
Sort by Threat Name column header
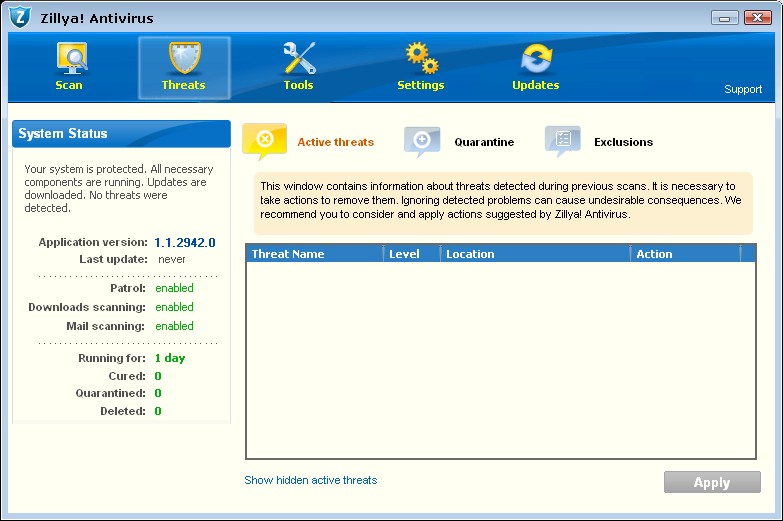(x=315, y=254)
